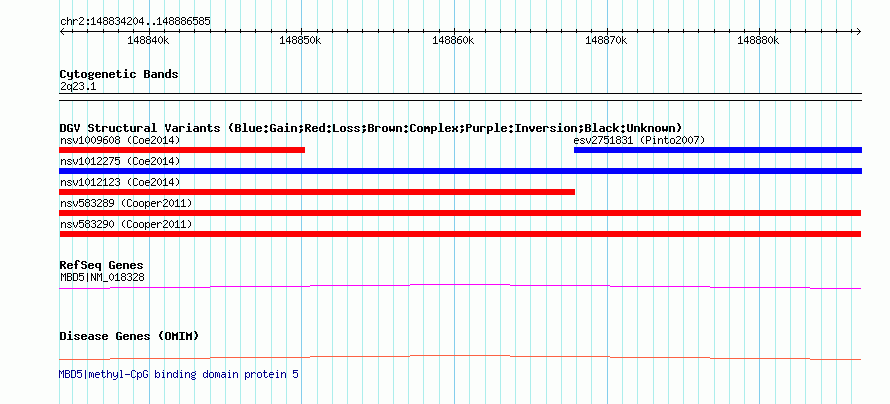The width and height of the screenshot is (890, 404).
Task: Open the MBD5|NM_018328 gene label
Action: click(102, 277)
